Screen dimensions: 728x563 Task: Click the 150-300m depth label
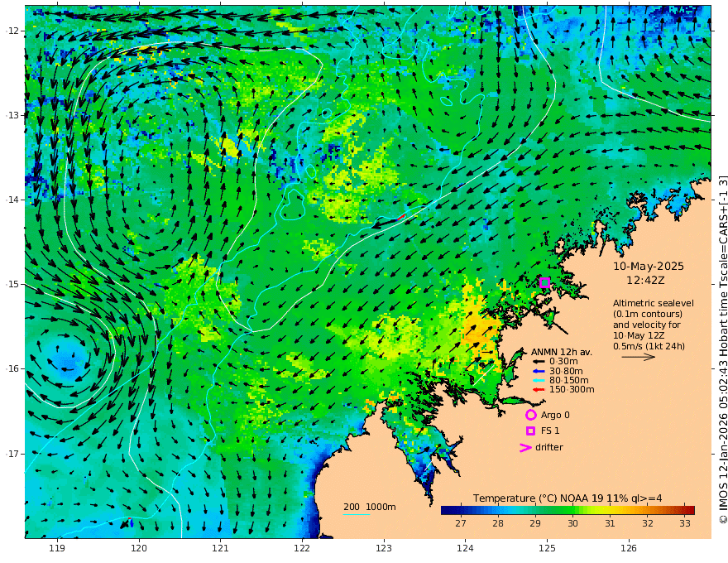coord(572,389)
